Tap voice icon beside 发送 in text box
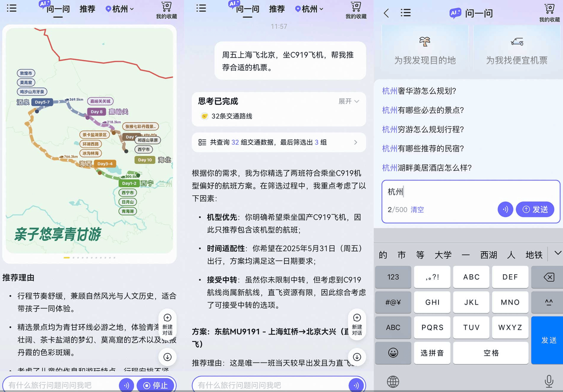This screenshot has width=563, height=392. [x=505, y=209]
